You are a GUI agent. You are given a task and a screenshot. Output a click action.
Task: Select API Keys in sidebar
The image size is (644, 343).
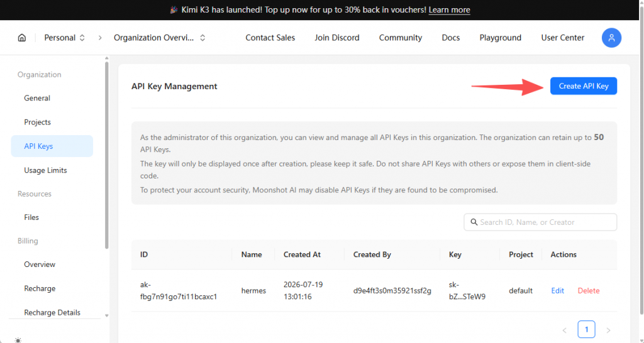(52, 146)
